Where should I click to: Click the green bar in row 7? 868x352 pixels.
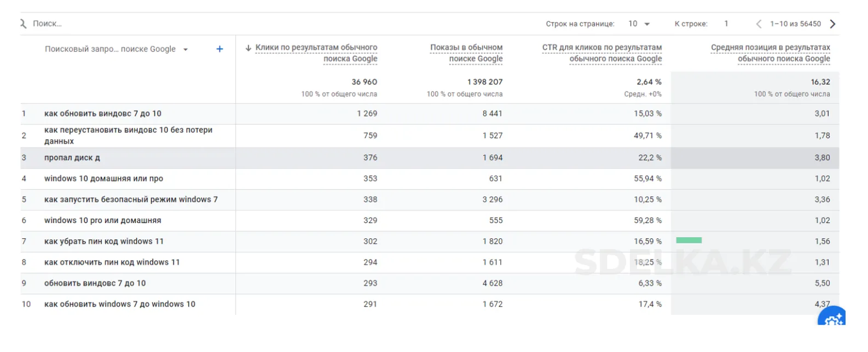(689, 240)
